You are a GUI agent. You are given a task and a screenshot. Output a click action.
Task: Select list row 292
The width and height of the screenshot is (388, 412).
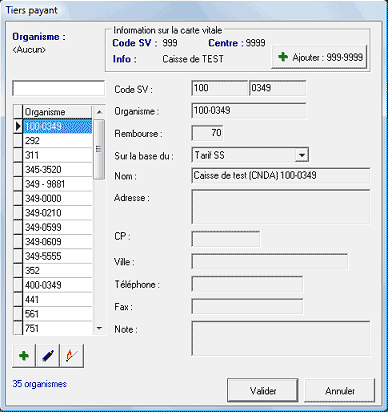click(x=57, y=141)
